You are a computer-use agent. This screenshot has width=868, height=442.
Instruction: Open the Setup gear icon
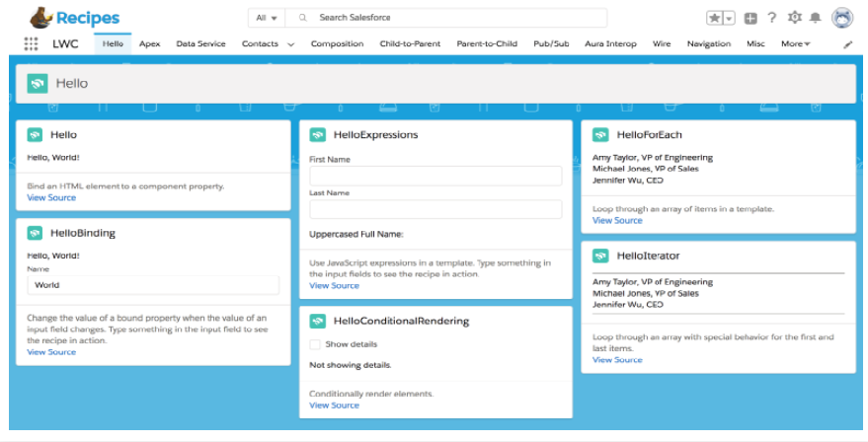[793, 18]
